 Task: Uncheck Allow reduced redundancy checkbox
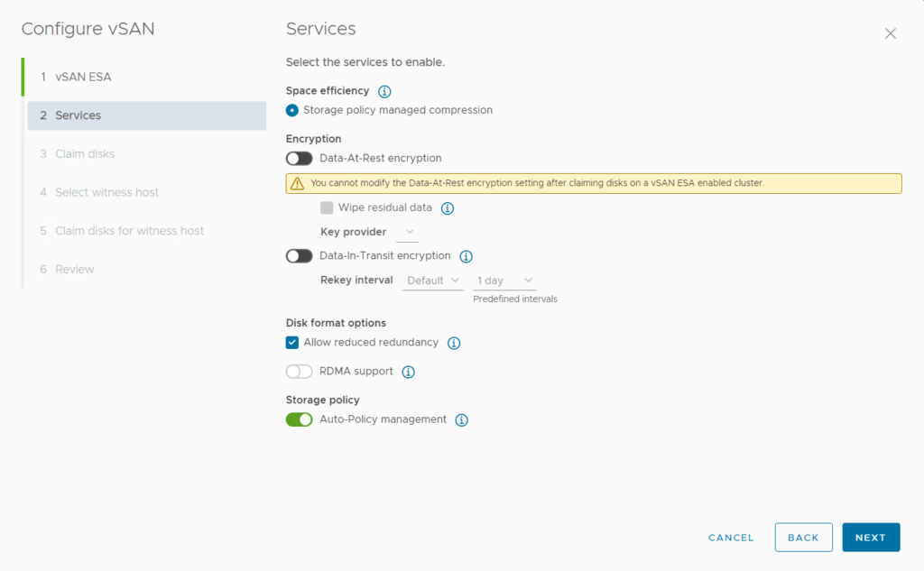click(292, 343)
